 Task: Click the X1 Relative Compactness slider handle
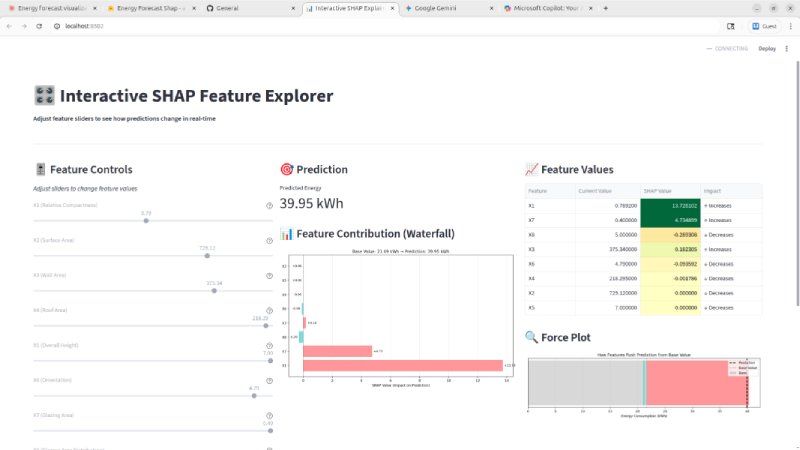pos(146,221)
